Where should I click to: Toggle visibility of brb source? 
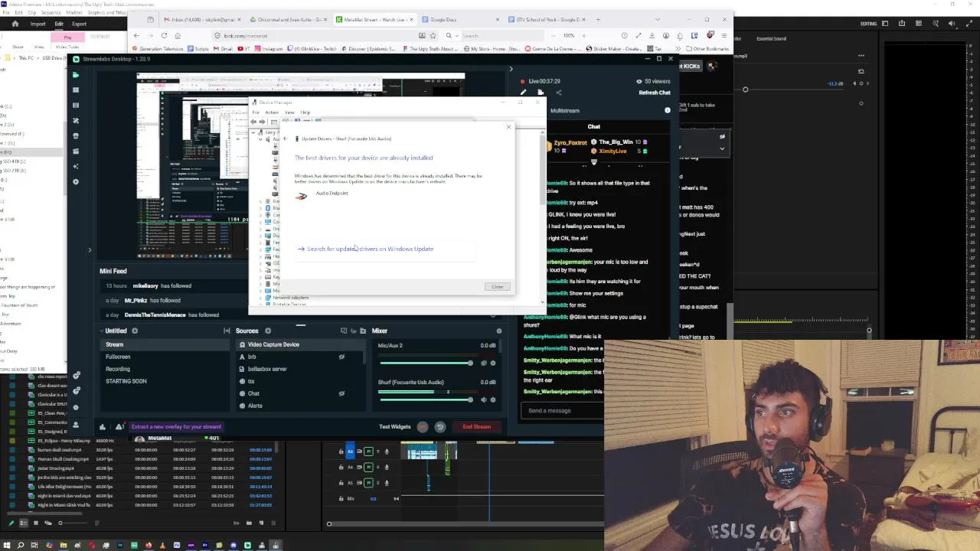click(x=341, y=357)
